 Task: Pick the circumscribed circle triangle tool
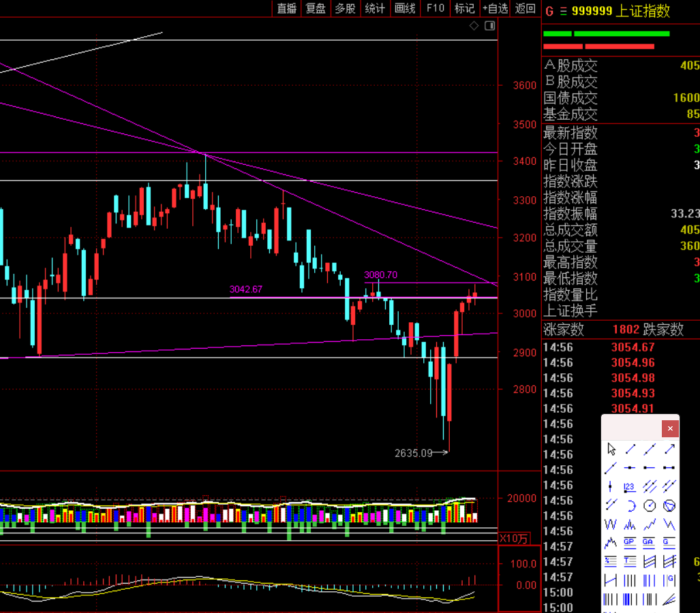[669, 505]
